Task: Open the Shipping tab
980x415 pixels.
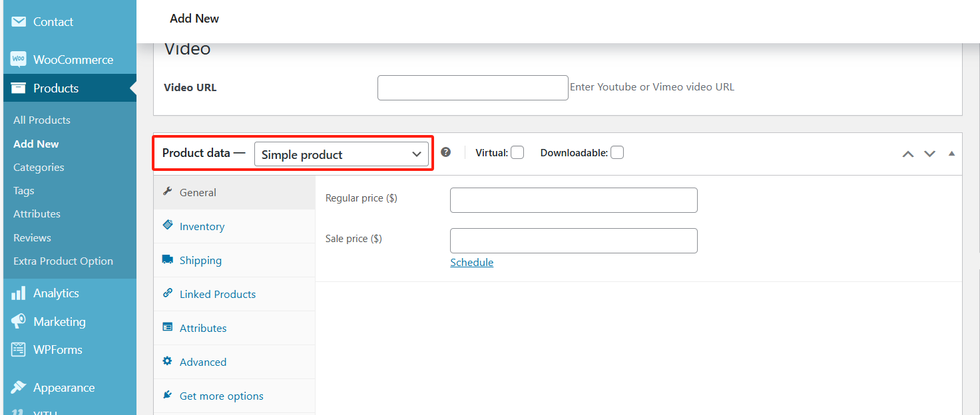Action: point(200,261)
